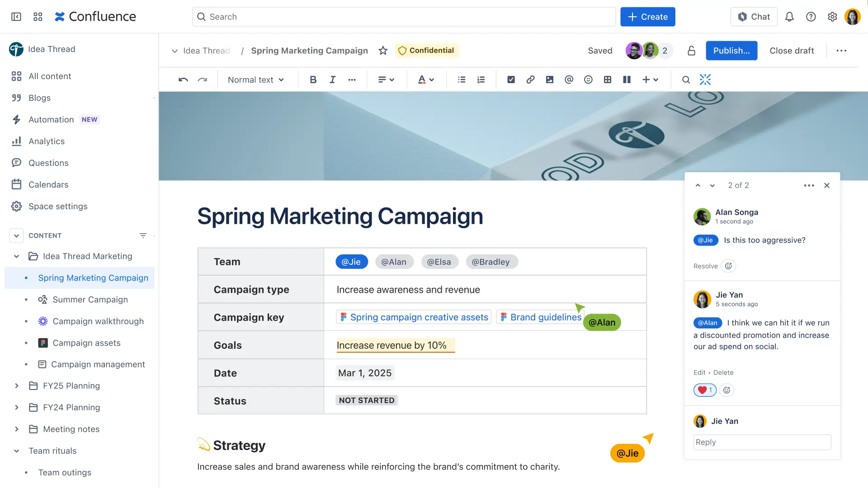Open the Spring campaign creative assets link
The width and height of the screenshot is (868, 488).
[414, 317]
